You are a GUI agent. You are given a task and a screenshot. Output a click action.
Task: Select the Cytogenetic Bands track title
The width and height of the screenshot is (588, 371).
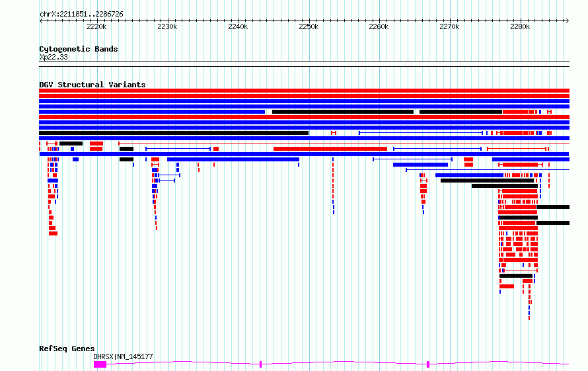79,49
